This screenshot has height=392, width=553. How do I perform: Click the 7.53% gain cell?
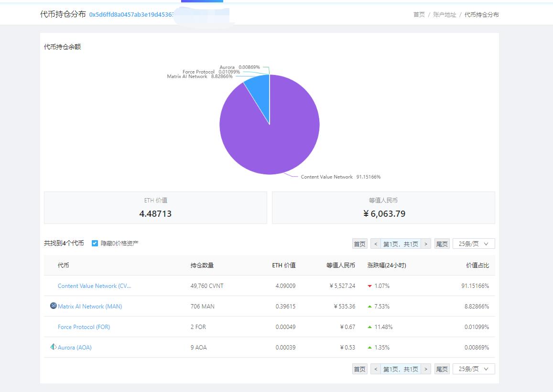pos(379,307)
